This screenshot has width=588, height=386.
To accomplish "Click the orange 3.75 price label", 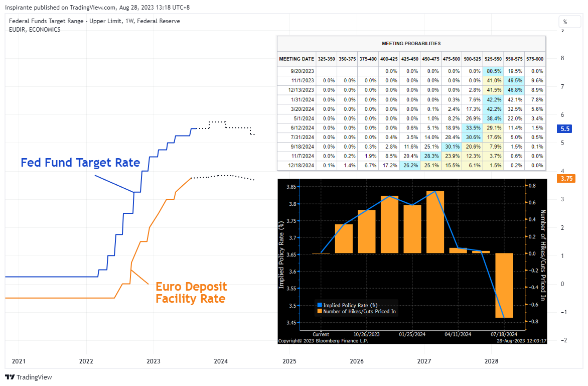I will point(566,179).
